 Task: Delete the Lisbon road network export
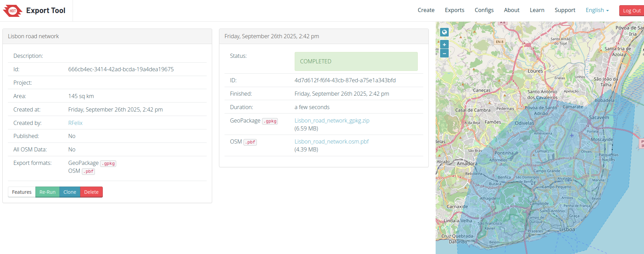[91, 192]
